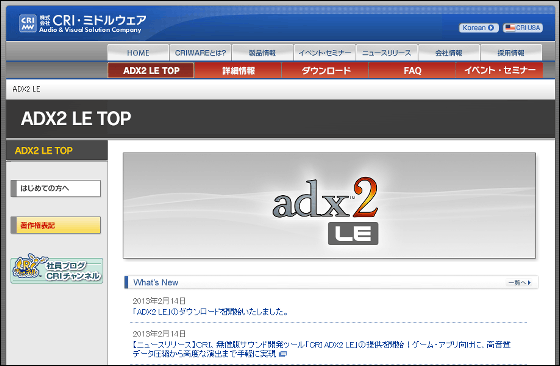This screenshot has height=366, width=560.
Task: Select red イベント・セミナー menu item
Action: 500,70
